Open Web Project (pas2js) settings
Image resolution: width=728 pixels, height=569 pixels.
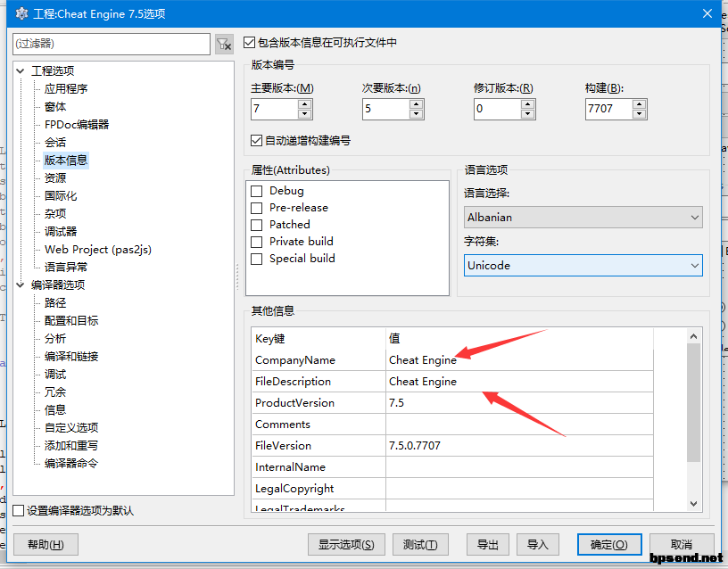point(98,249)
